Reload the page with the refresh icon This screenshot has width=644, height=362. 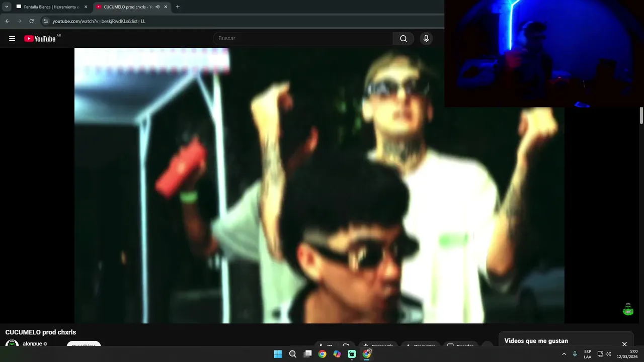pyautogui.click(x=31, y=21)
